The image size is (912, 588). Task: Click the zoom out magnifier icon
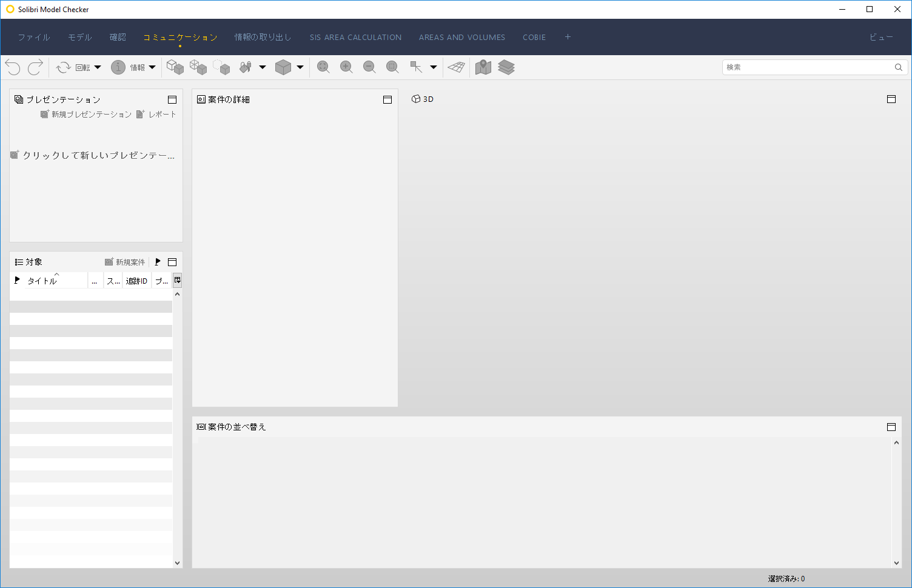[x=369, y=67]
